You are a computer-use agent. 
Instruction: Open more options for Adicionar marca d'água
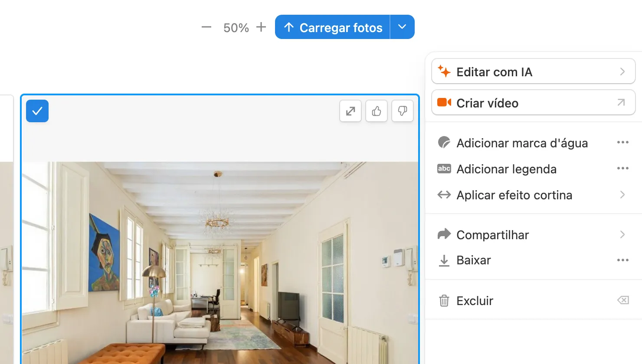coord(623,142)
